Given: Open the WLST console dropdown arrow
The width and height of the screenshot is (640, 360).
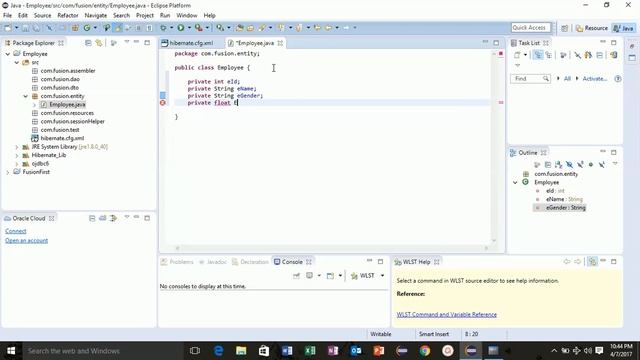Looking at the screenshot, I should (382, 276).
